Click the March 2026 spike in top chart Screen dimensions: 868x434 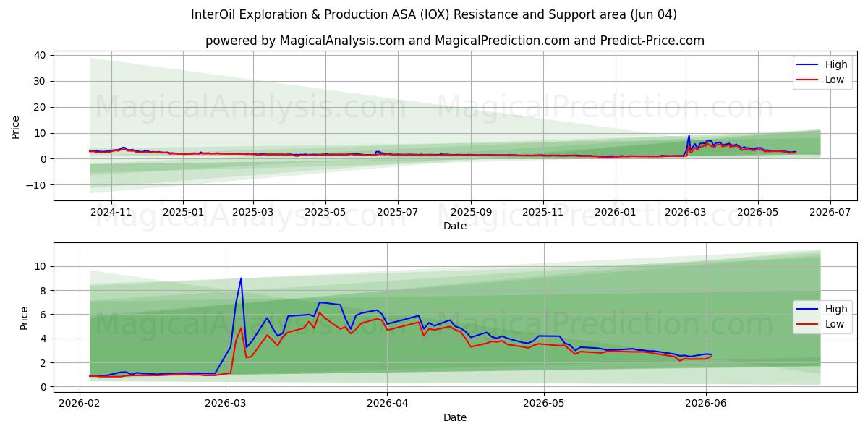coord(689,136)
